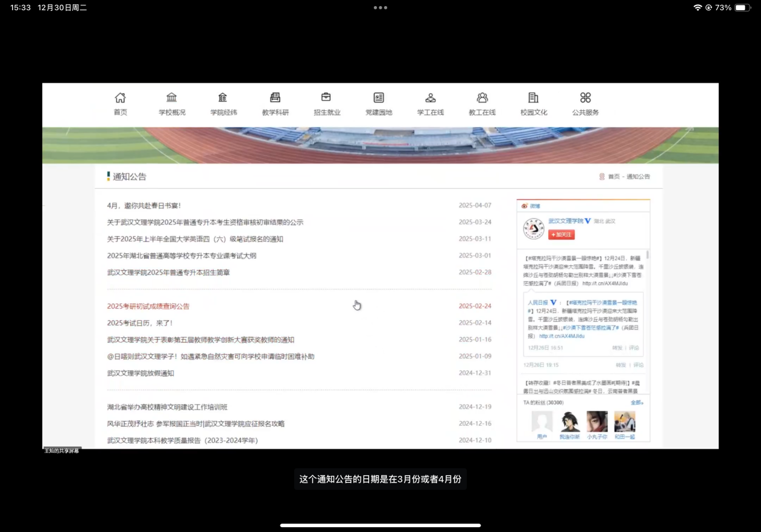
Task: Open 全部 fans list link
Action: coord(636,402)
